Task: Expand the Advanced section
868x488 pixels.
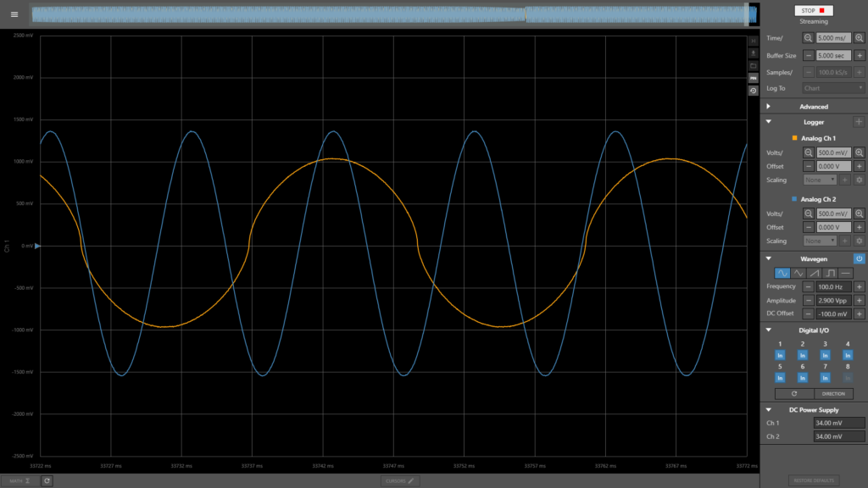Action: [768, 106]
